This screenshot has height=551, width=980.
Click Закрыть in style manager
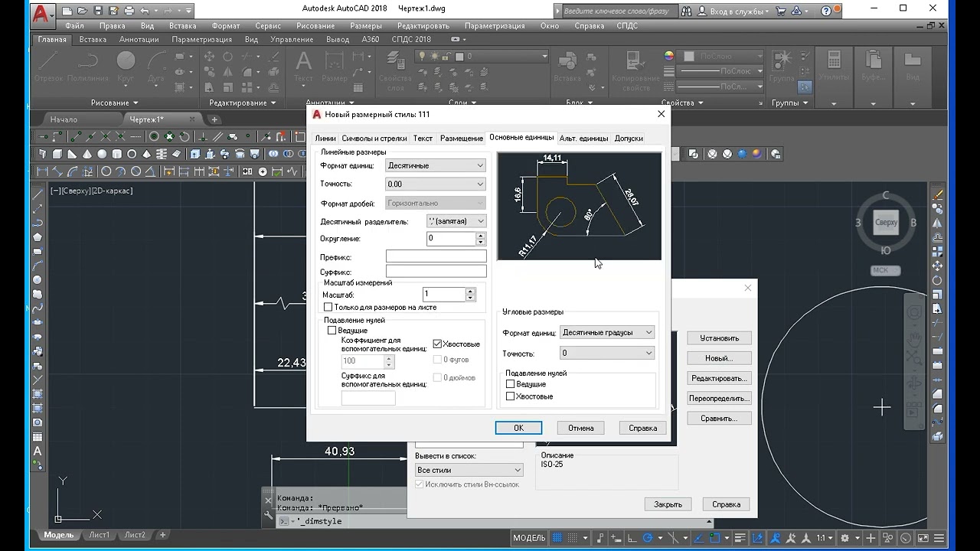pyautogui.click(x=668, y=504)
